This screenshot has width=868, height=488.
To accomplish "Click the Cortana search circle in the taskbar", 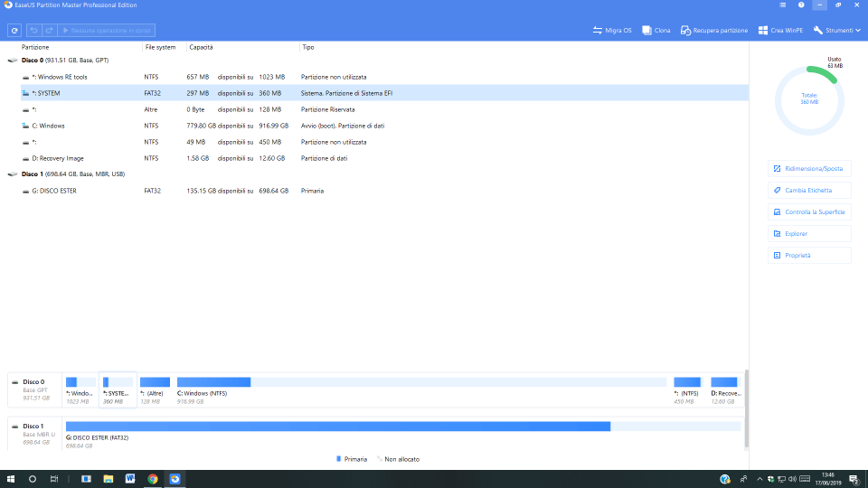I will click(33, 479).
